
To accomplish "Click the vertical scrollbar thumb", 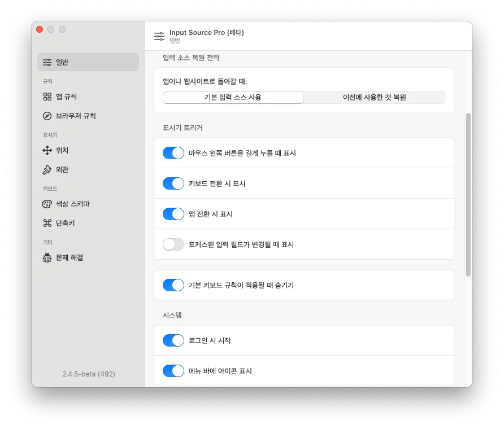I will pos(468,195).
